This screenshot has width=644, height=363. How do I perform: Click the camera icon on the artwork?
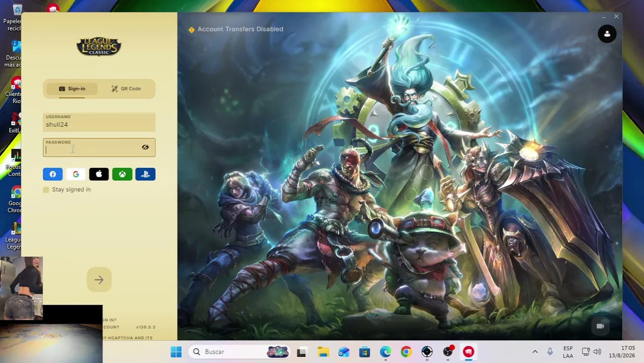pos(600,326)
